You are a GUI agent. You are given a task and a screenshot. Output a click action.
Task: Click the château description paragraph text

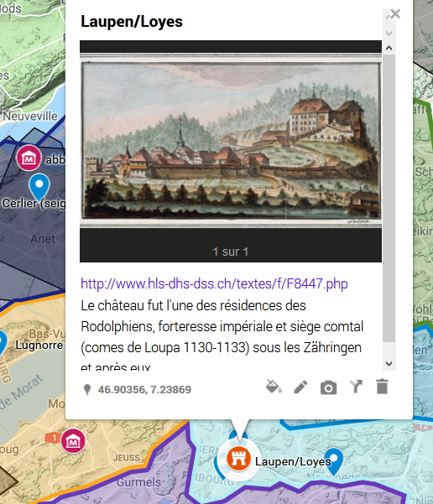[x=222, y=336]
